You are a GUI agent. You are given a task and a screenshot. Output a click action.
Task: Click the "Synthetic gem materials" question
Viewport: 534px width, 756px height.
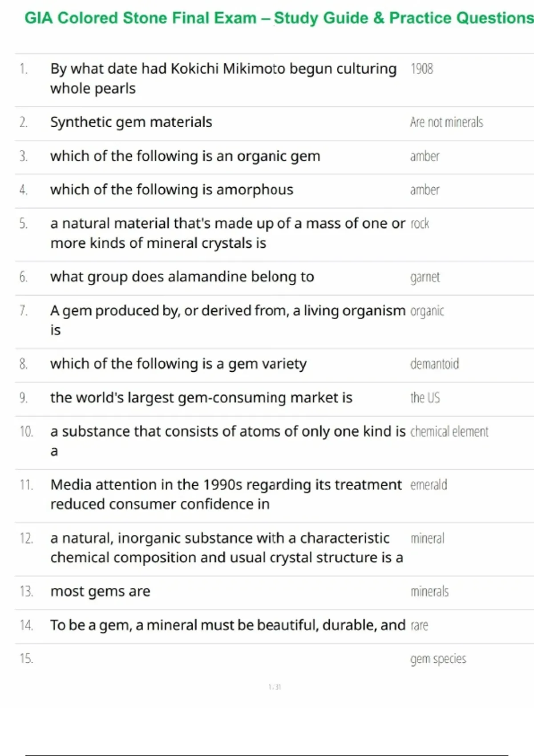[131, 122]
